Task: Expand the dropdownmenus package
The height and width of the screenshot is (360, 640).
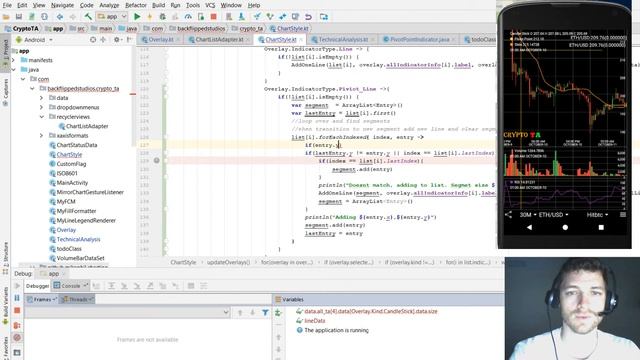Action: [x=41, y=107]
